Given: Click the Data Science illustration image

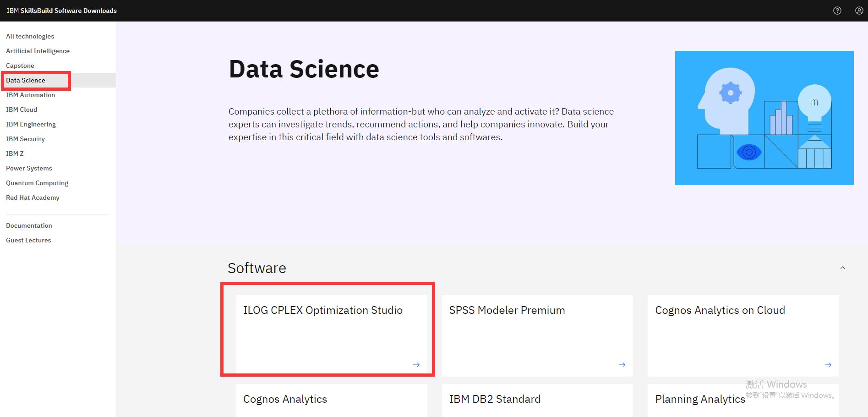Looking at the screenshot, I should coord(764,118).
